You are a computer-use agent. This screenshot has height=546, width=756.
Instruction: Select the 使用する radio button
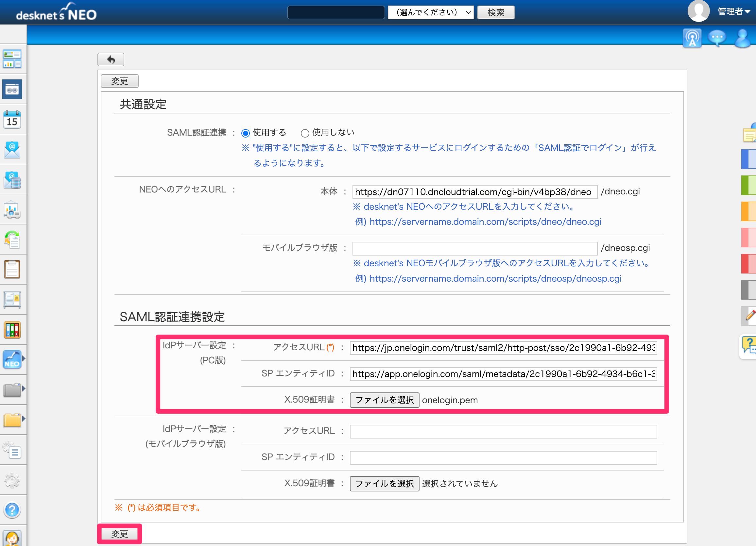pos(245,133)
